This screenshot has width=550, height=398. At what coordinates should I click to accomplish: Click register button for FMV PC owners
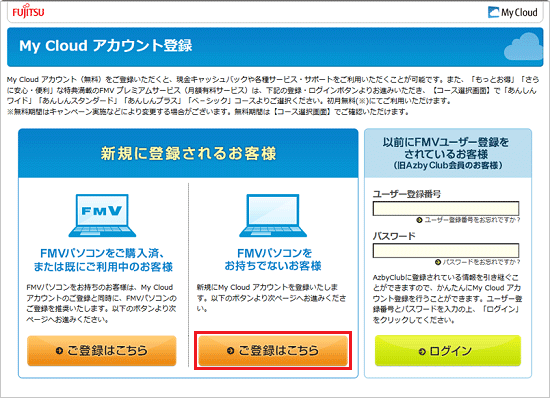coord(102,350)
